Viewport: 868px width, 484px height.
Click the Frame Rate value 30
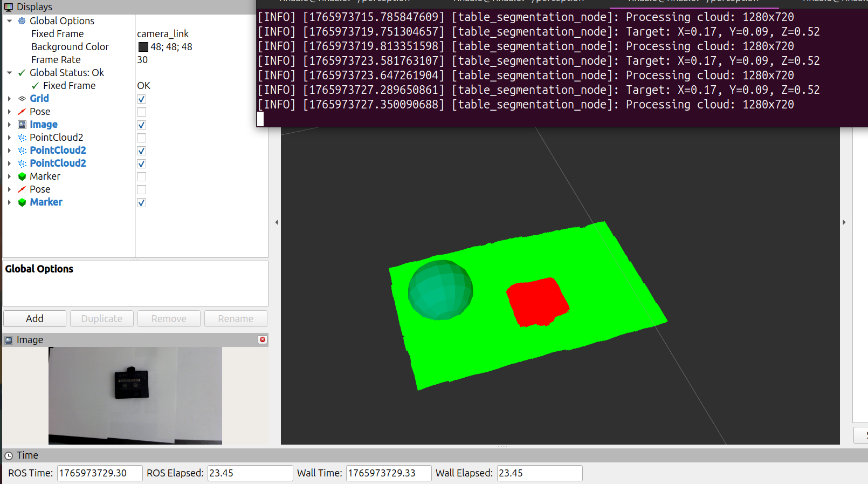point(142,59)
